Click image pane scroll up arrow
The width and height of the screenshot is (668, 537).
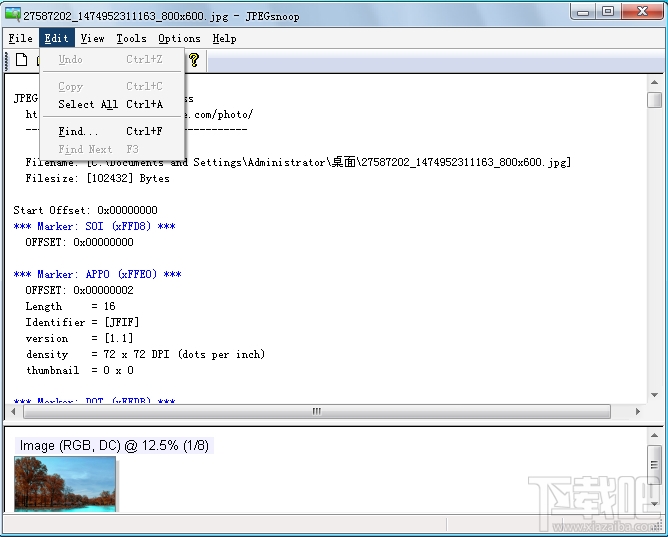pyautogui.click(x=654, y=435)
